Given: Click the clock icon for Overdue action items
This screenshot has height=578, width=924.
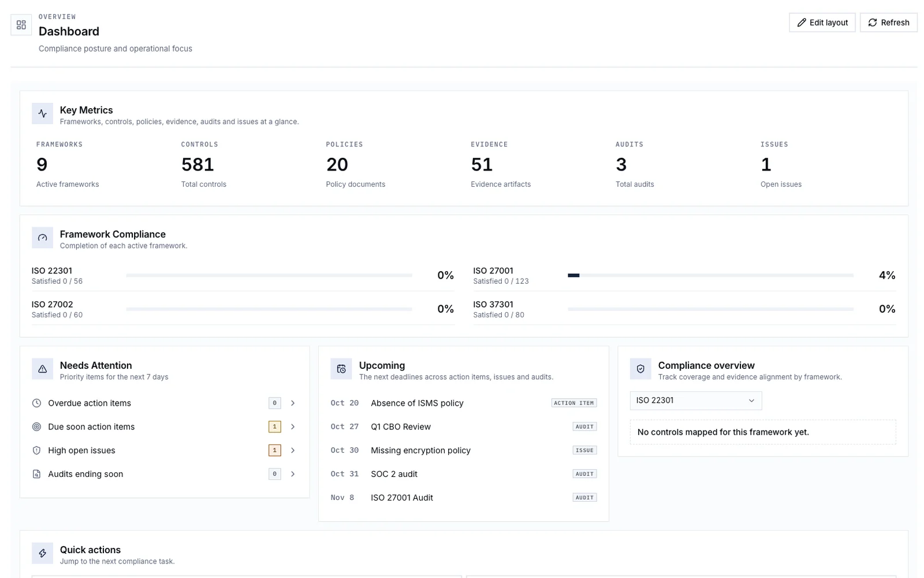Looking at the screenshot, I should pos(36,403).
